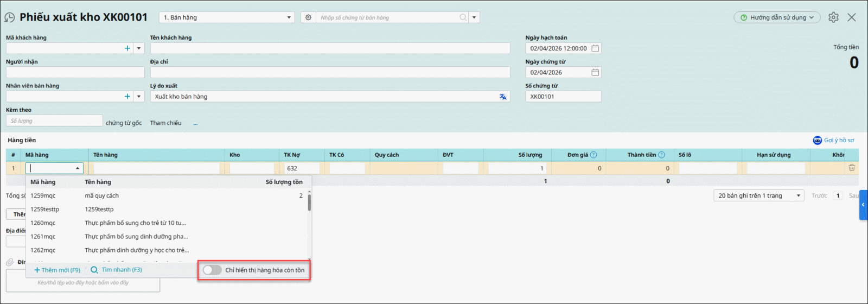Click translate icon in Lý do xuất
Image resolution: width=868 pixels, height=304 pixels.
[503, 97]
